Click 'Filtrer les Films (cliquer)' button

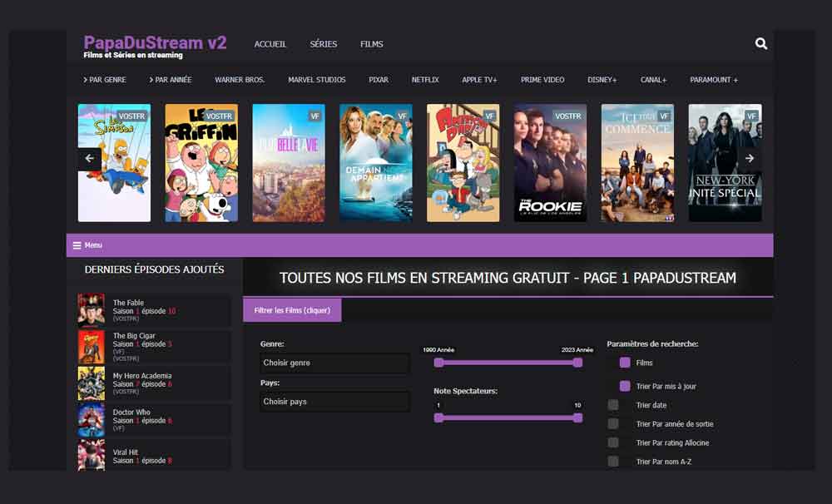click(x=293, y=309)
